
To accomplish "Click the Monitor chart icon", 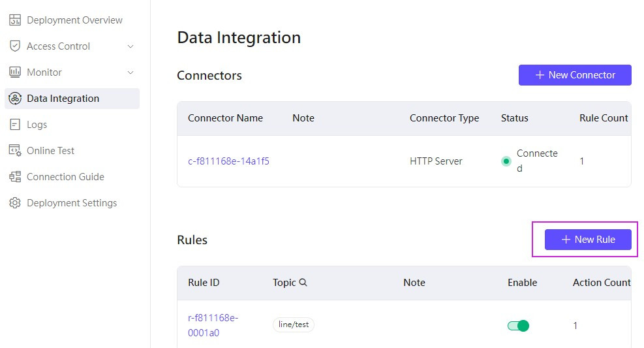I will (x=14, y=72).
